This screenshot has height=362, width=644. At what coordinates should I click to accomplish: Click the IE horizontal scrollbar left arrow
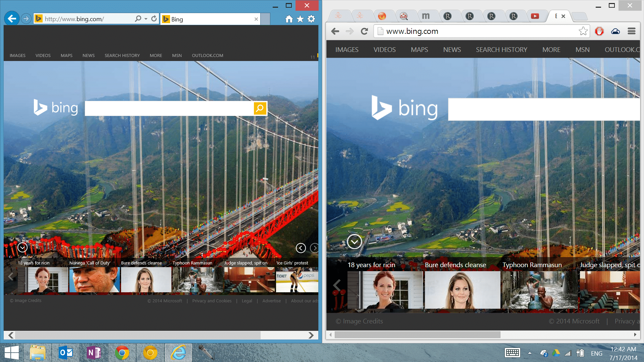tap(11, 335)
